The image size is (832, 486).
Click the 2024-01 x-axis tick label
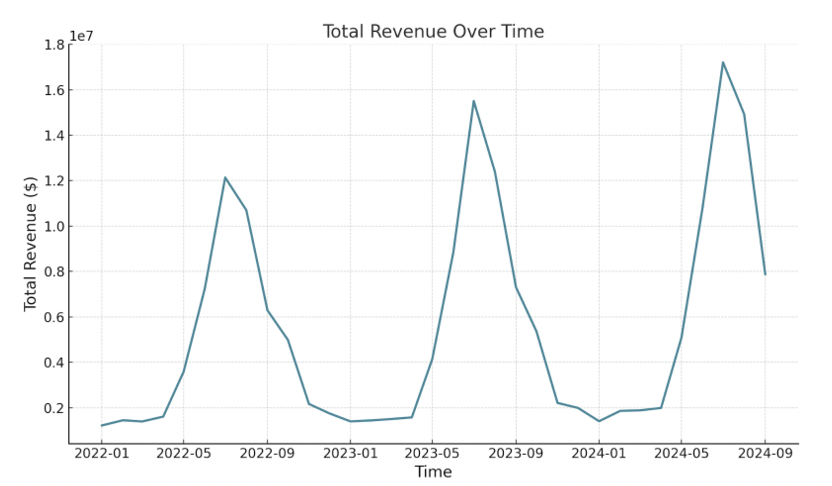[599, 453]
